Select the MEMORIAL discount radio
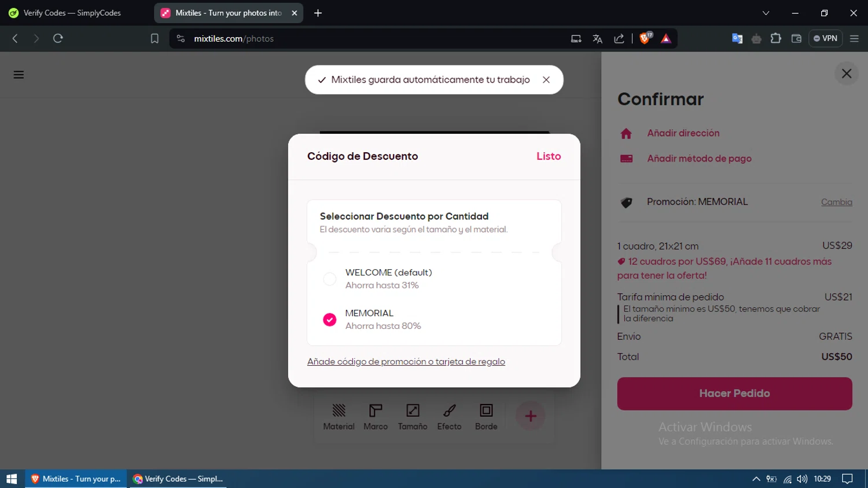The image size is (868, 488). tap(329, 320)
